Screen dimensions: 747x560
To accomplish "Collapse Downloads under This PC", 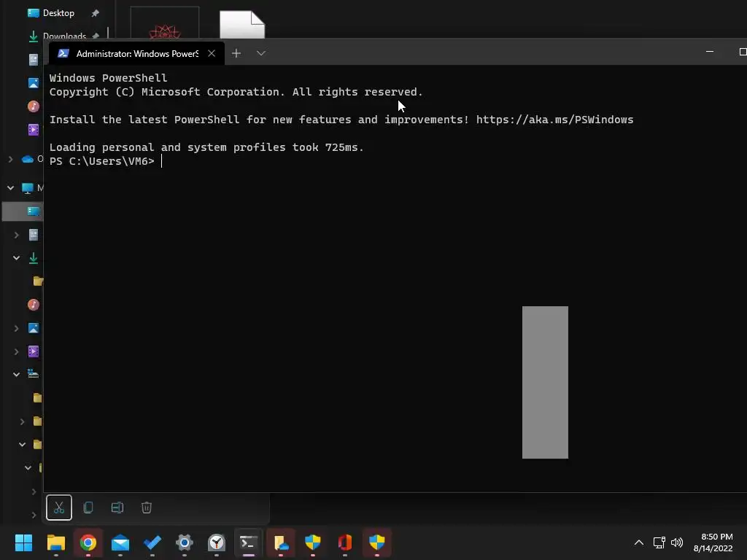I will [17, 258].
